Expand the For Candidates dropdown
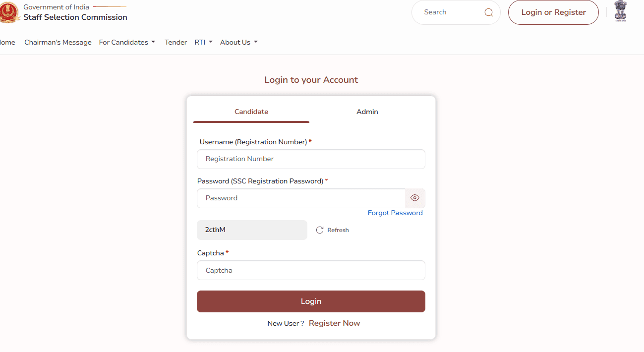The image size is (644, 352). [x=127, y=42]
